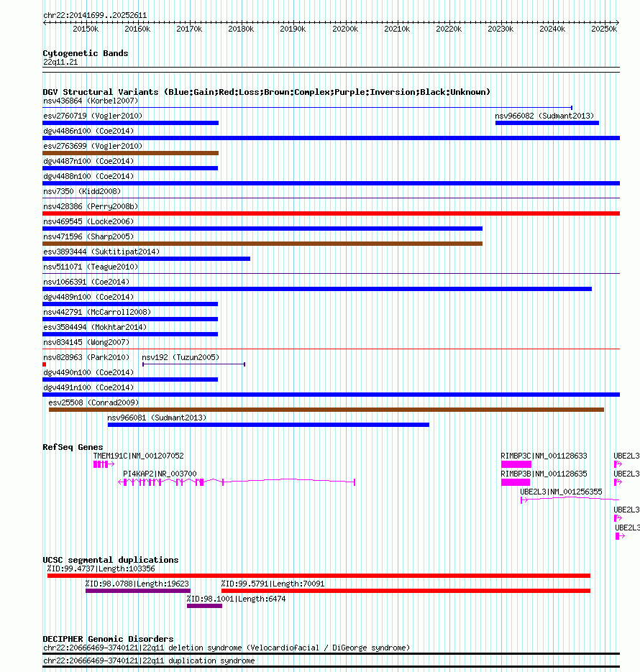The height and width of the screenshot is (672, 640).
Task: Select the nsv192 (Tuzun2005) variant span
Action: pos(193,364)
